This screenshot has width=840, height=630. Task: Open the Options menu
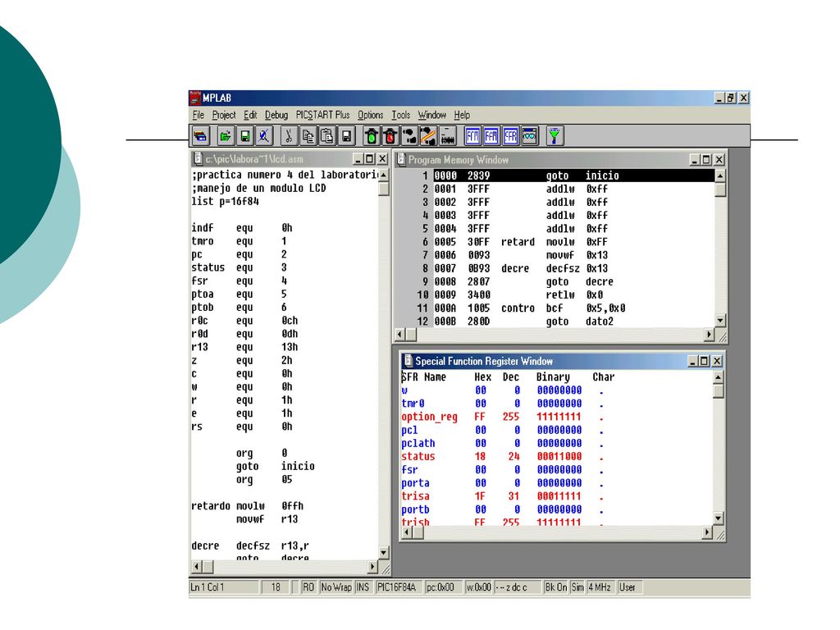click(370, 115)
